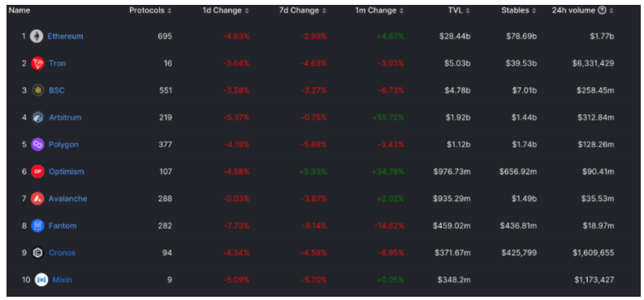Click the Ethereum chain logo icon
The image size is (644, 300).
tap(37, 36)
